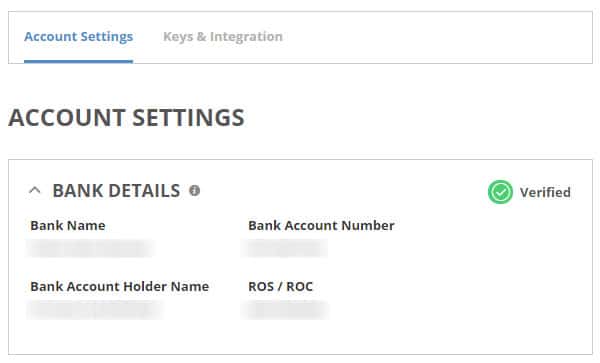Click the Bank Account Number label
The image size is (600, 363).
(x=321, y=225)
